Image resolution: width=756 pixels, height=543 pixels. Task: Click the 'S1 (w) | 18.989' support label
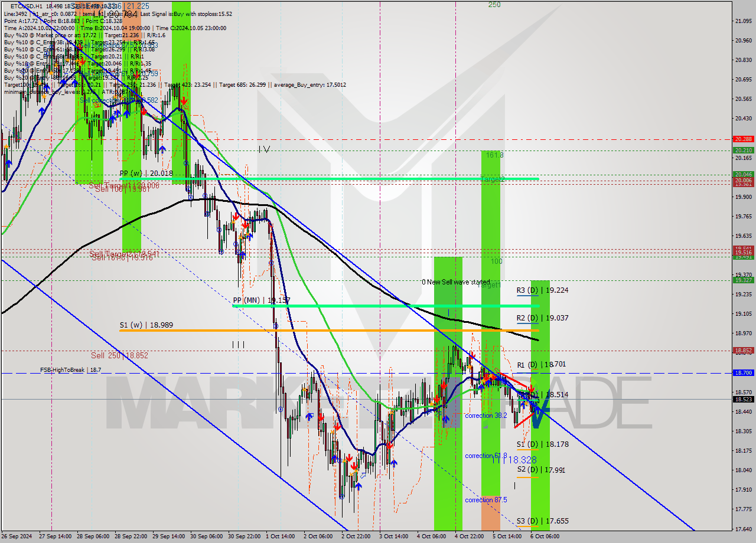tap(146, 325)
